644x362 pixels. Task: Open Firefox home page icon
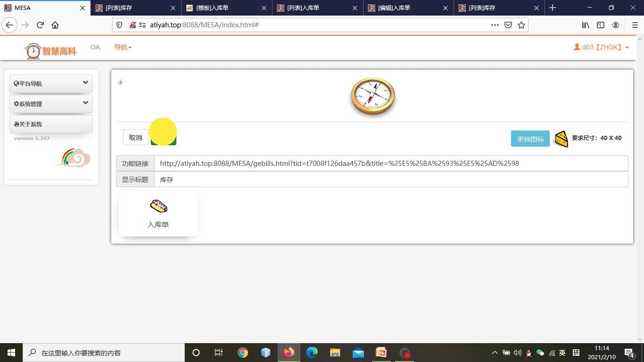pos(55,25)
